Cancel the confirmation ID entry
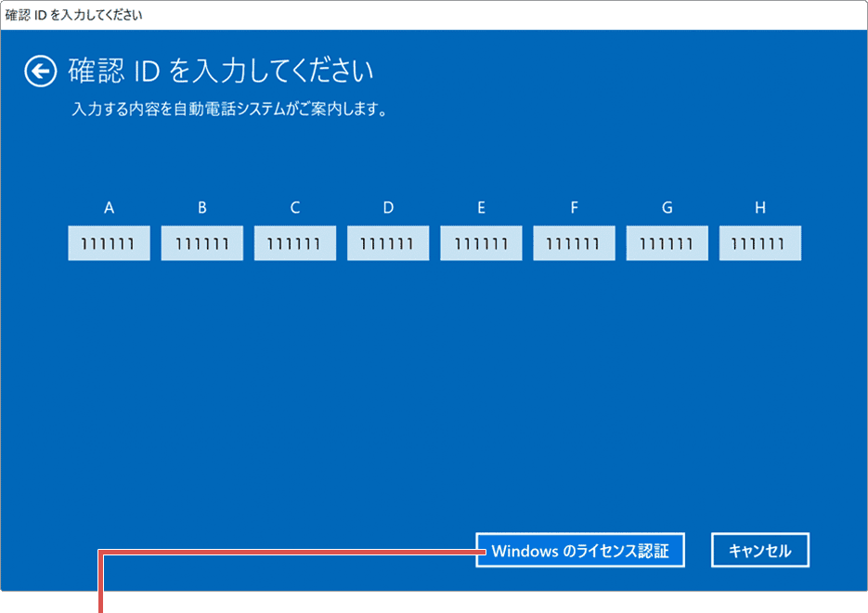868x613 pixels. click(x=759, y=550)
